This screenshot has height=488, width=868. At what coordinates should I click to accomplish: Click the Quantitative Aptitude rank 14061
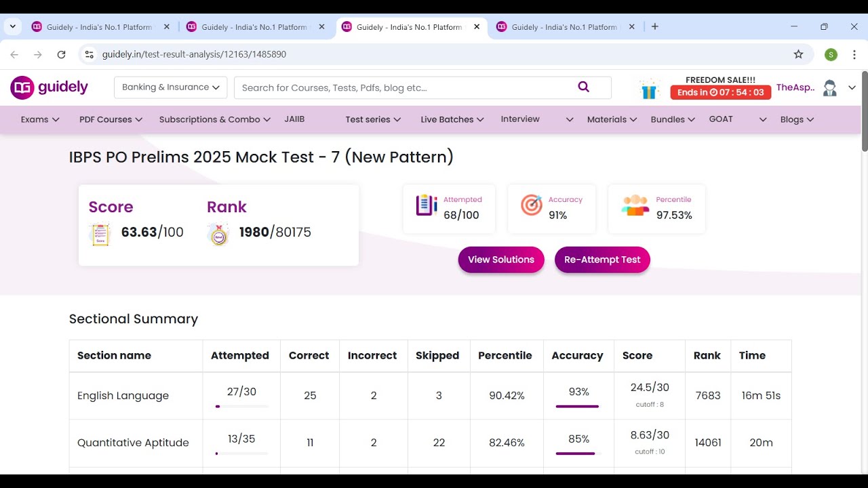(708, 443)
